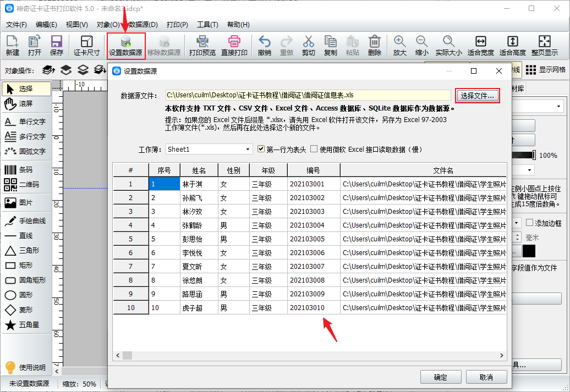Screen dimensions: 570x392
Task: Click the 数据源文件 path field
Action: 308,95
